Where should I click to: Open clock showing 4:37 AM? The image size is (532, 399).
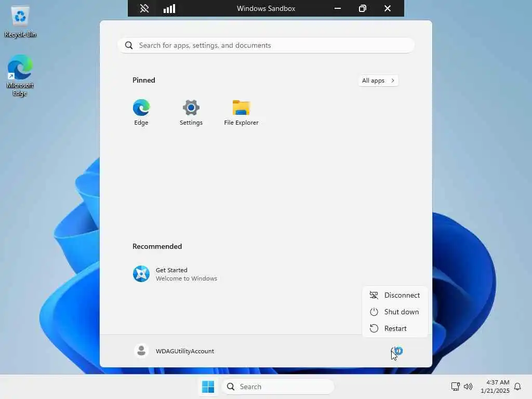click(495, 387)
